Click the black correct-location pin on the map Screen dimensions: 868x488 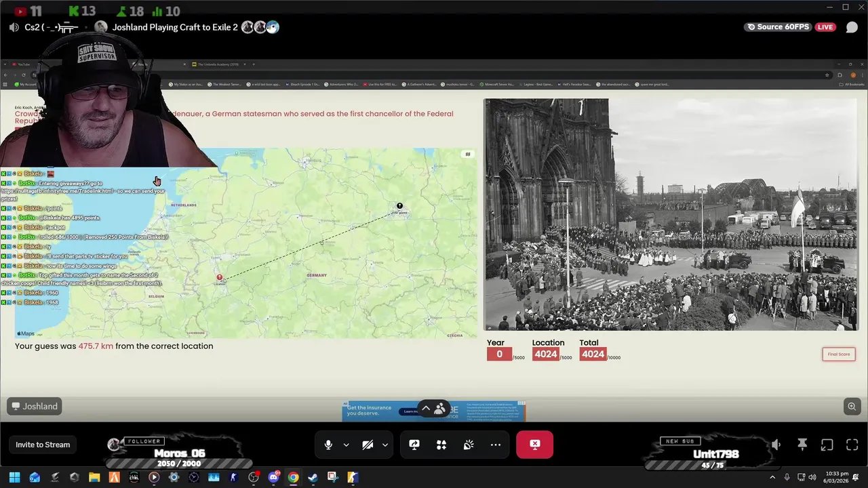(399, 206)
